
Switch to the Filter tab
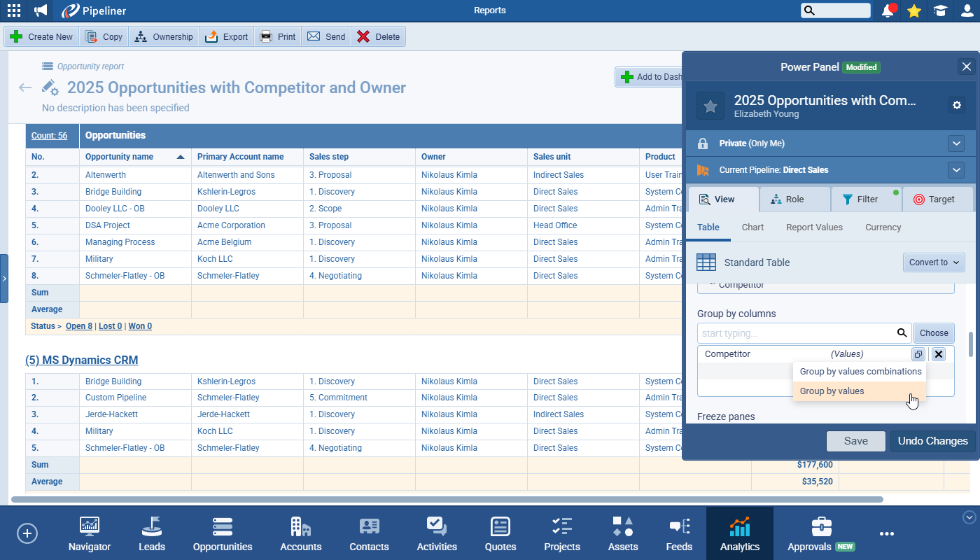click(x=866, y=199)
